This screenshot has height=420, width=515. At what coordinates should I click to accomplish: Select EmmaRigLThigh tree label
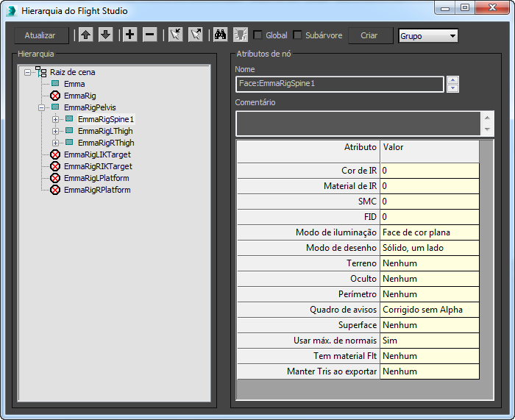105,132
